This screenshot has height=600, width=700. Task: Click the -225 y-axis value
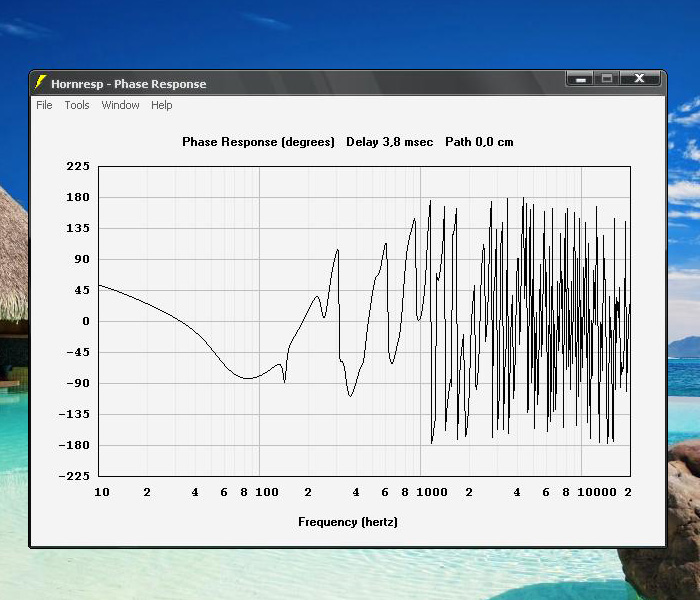74,476
